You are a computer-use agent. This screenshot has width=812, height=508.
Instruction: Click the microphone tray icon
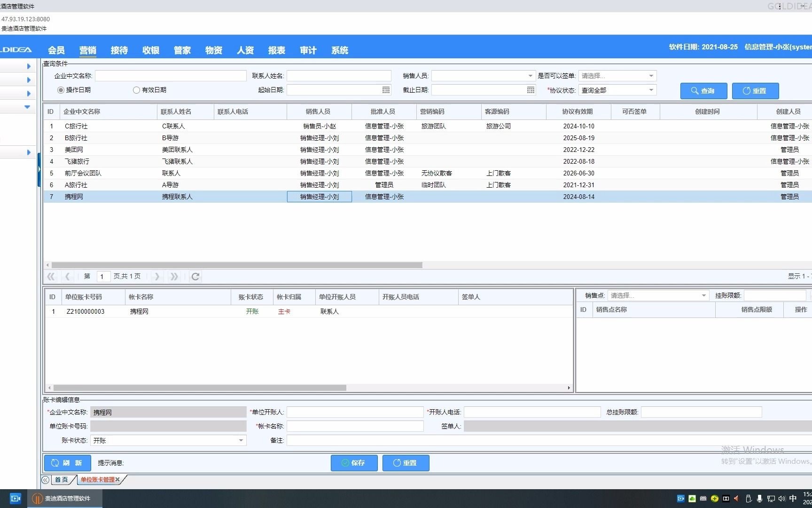tap(759, 499)
